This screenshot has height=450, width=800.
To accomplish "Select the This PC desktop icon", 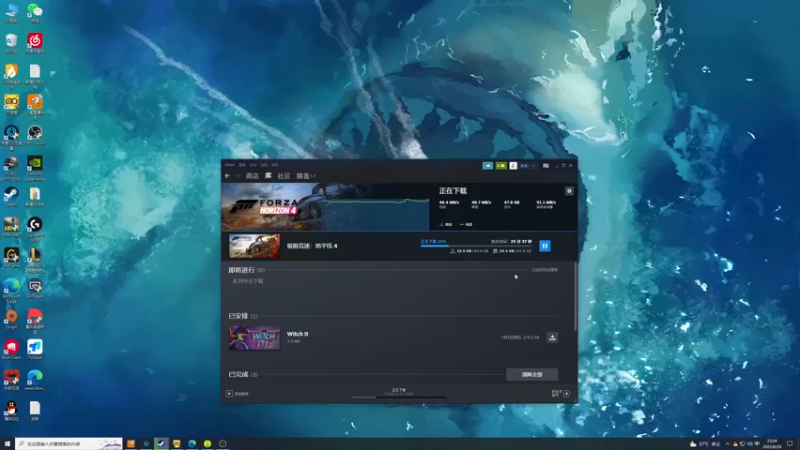I will click(x=11, y=13).
